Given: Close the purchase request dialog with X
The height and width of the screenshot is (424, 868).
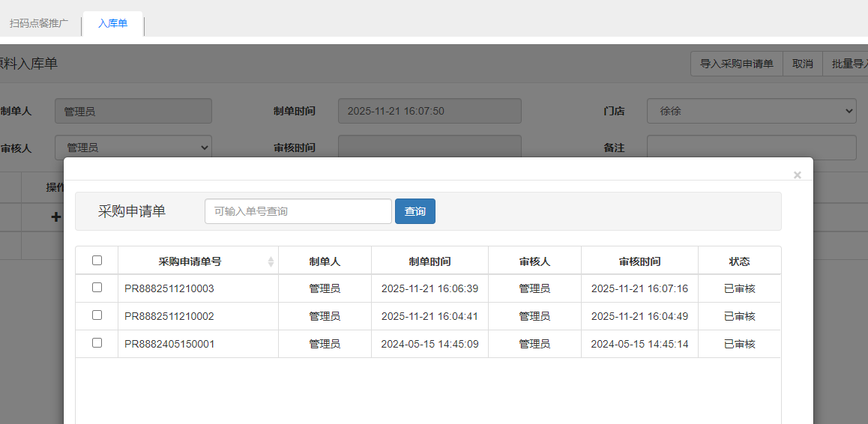Looking at the screenshot, I should point(797,175).
